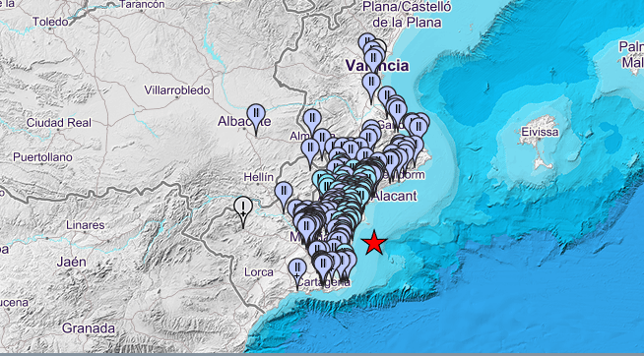Click the Puertollano town label
Screen dimensions: 644x356
click(x=42, y=157)
